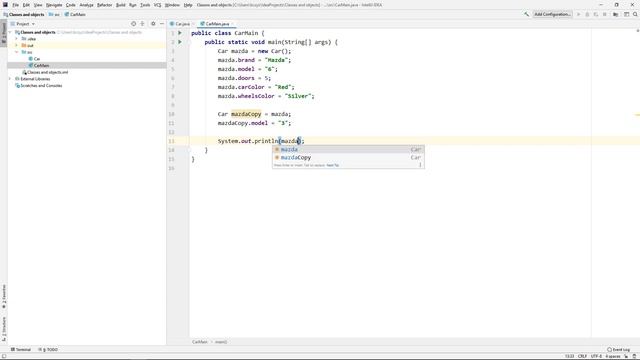The image size is (640, 360).
Task: Click the CRLF line separator status item
Action: [582, 356]
